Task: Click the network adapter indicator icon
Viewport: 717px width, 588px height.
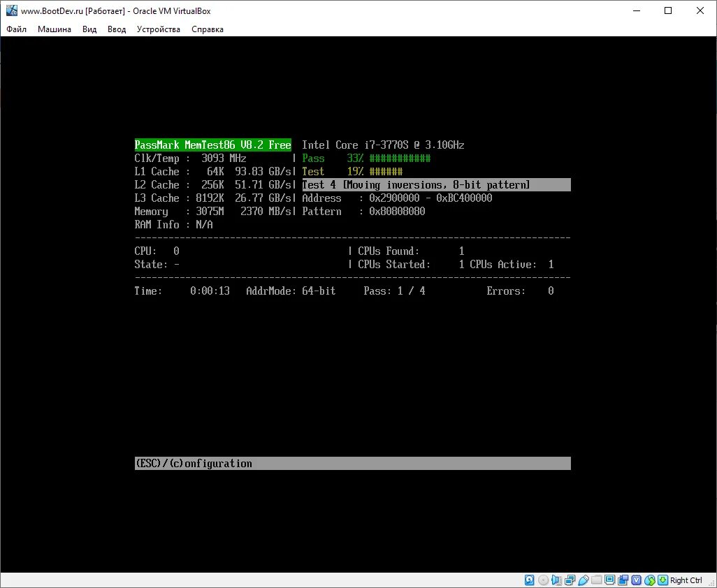Action: [570, 580]
